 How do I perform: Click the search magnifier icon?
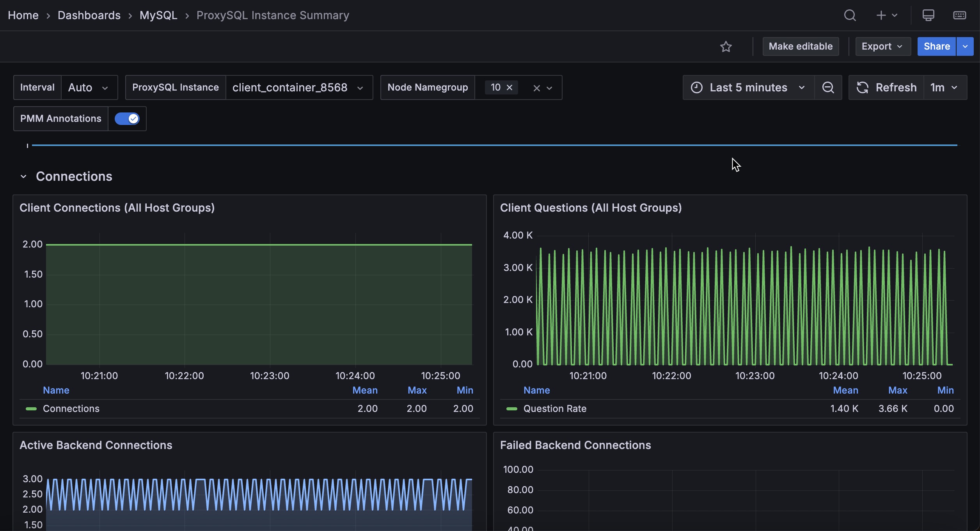coord(850,15)
